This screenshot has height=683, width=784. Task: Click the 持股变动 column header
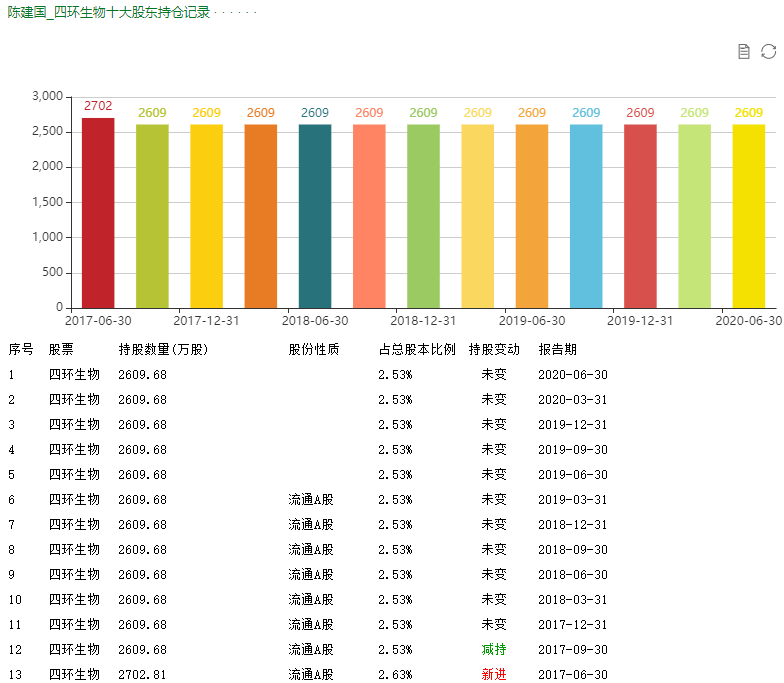494,349
